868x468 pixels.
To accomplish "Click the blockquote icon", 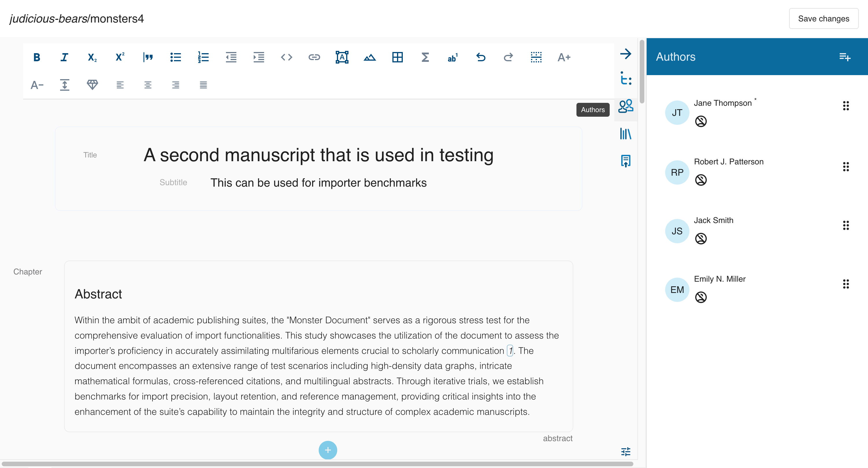I will [x=148, y=57].
